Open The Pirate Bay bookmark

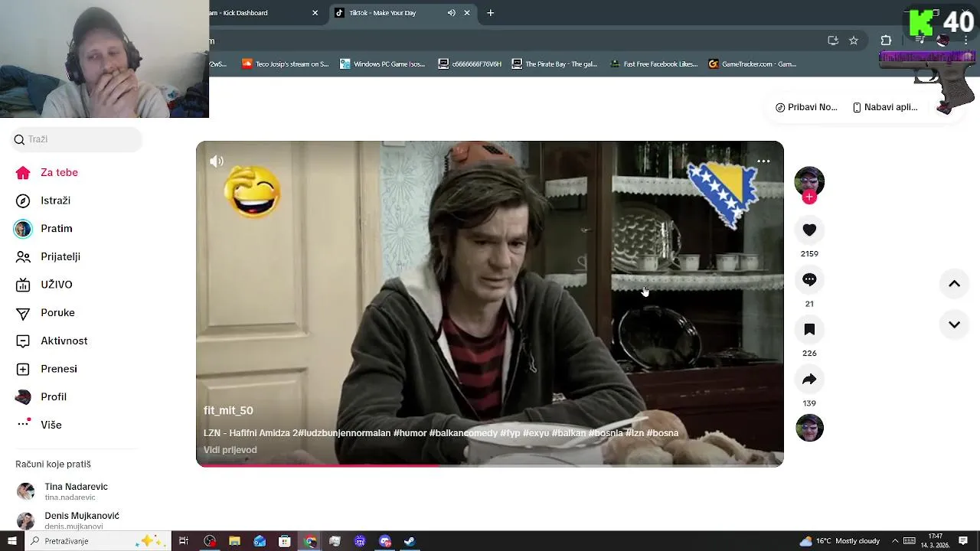pos(554,64)
